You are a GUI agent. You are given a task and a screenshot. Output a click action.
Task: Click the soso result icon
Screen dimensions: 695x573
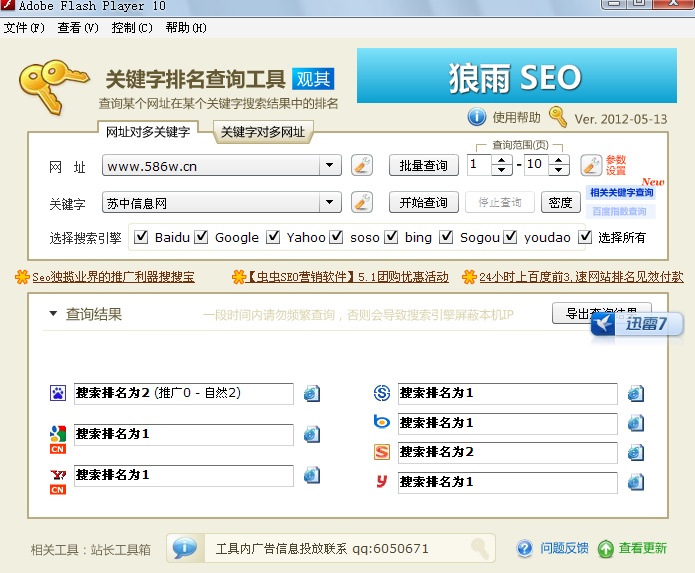point(382,393)
